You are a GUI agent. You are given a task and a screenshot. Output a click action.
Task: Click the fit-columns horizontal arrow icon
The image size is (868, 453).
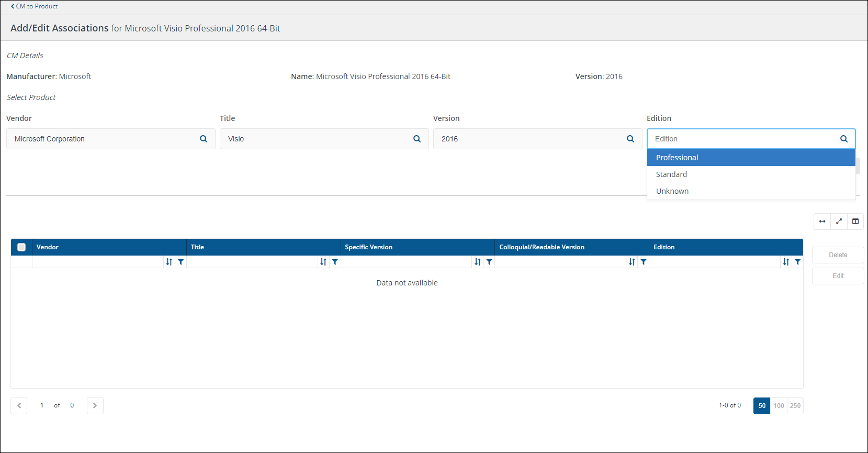coord(822,222)
